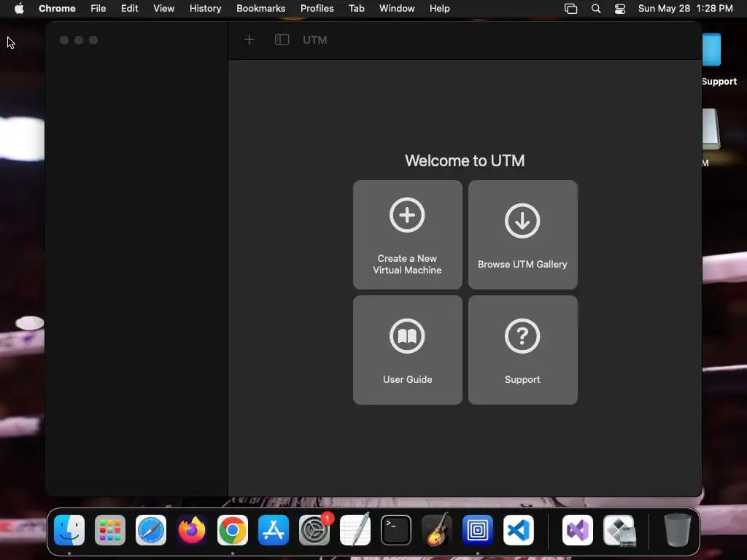Open the blue concentric-squares app in dock
This screenshot has width=747, height=560.
[478, 530]
